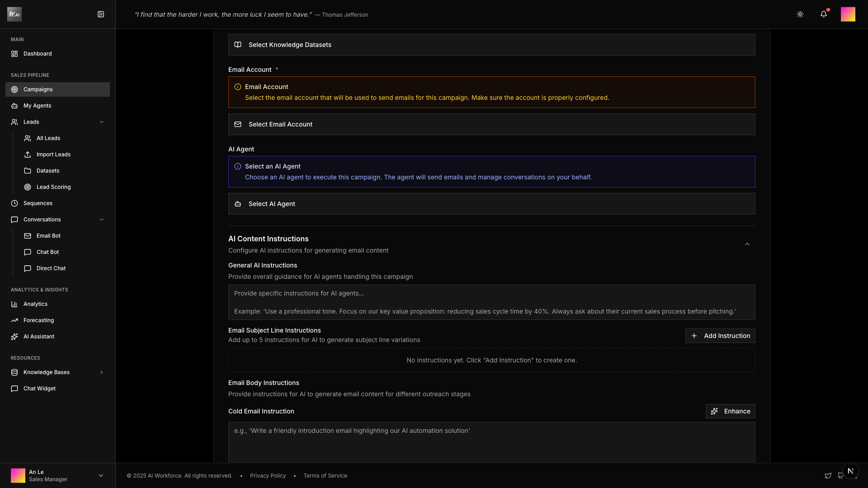Viewport: 868px width, 488px height.
Task: Collapse the sidebar panel icon
Action: 101,14
